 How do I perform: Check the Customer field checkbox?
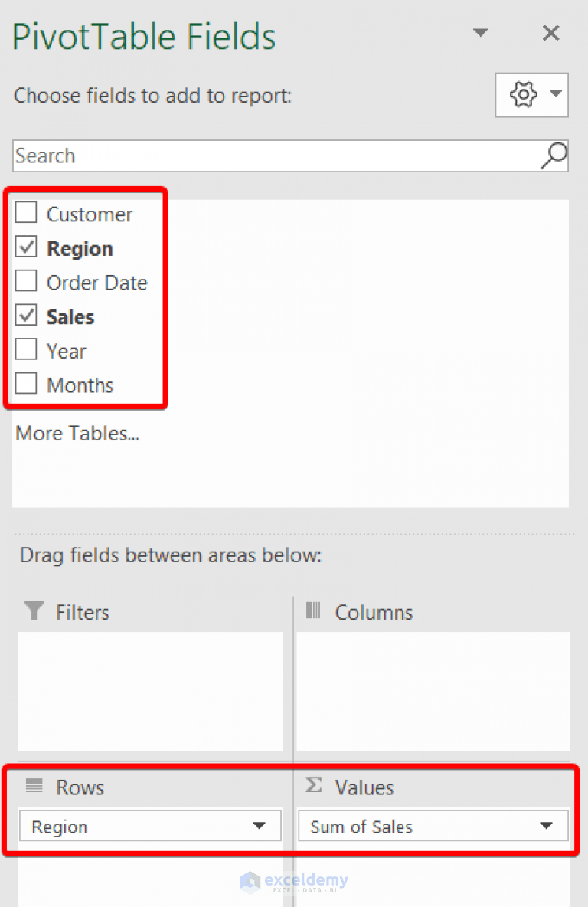[x=25, y=213]
